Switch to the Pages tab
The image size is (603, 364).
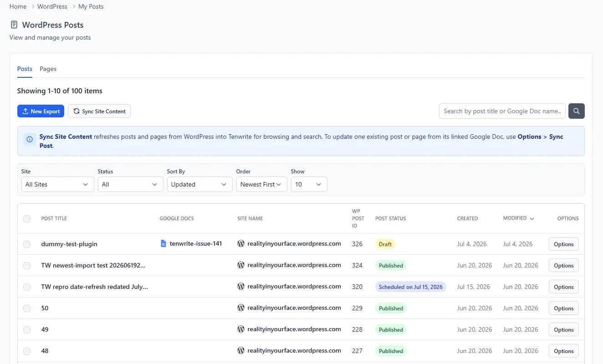click(x=48, y=69)
